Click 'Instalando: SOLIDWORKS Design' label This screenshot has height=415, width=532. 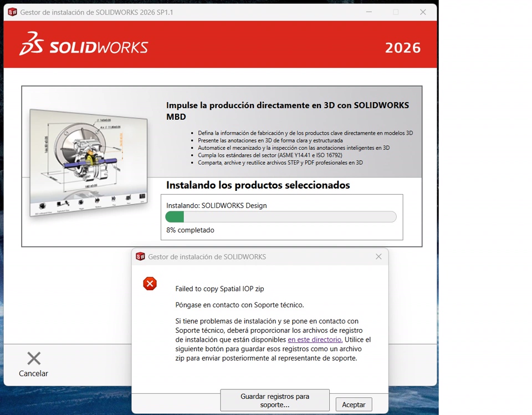pos(217,205)
